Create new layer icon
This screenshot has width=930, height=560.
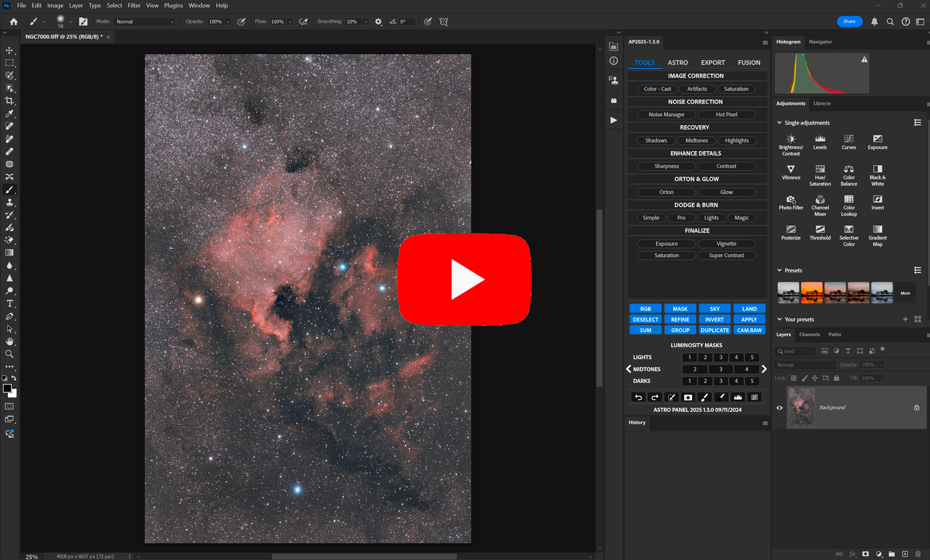[x=905, y=554]
